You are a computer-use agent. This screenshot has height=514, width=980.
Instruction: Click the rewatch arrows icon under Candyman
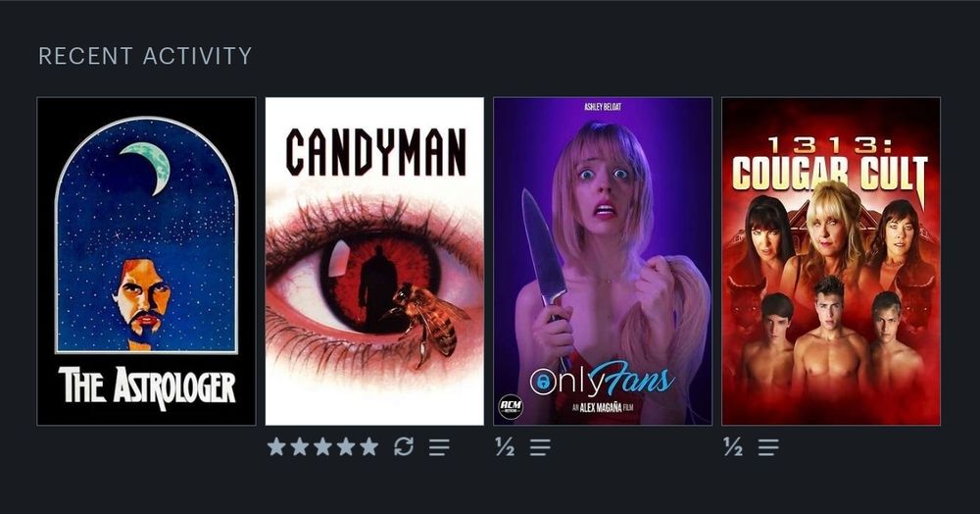coord(404,446)
